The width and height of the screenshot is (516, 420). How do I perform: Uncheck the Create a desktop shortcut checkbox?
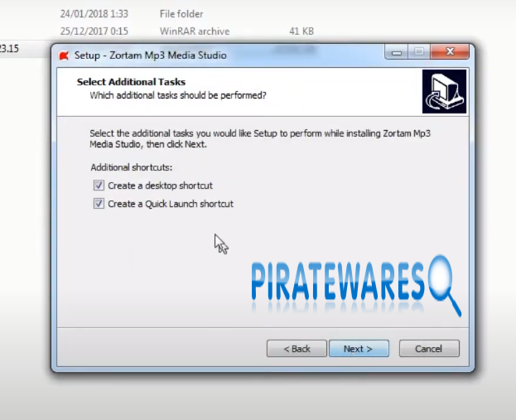point(99,186)
